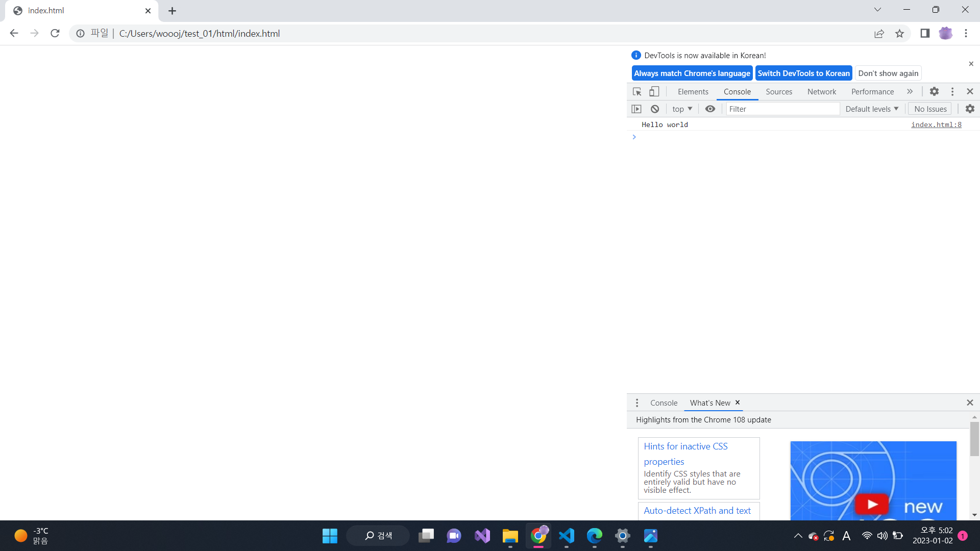Bookmark this page with star icon

(899, 34)
